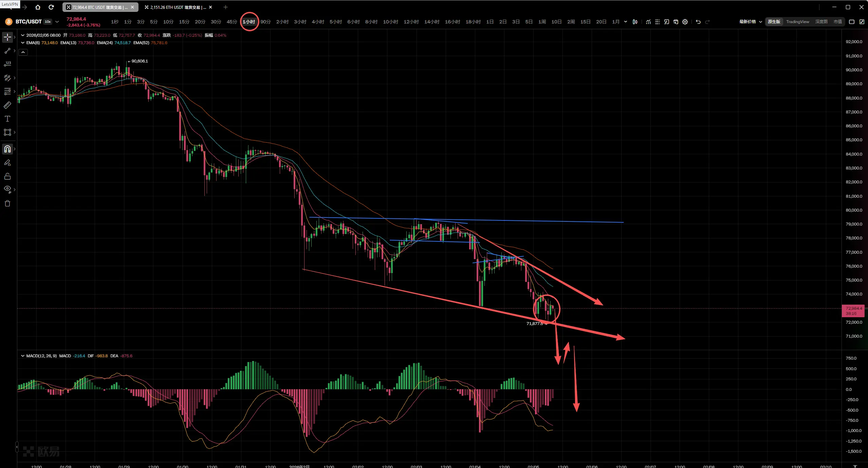The width and height of the screenshot is (868, 468).
Task: Click the trash delete drawings icon
Action: point(7,203)
